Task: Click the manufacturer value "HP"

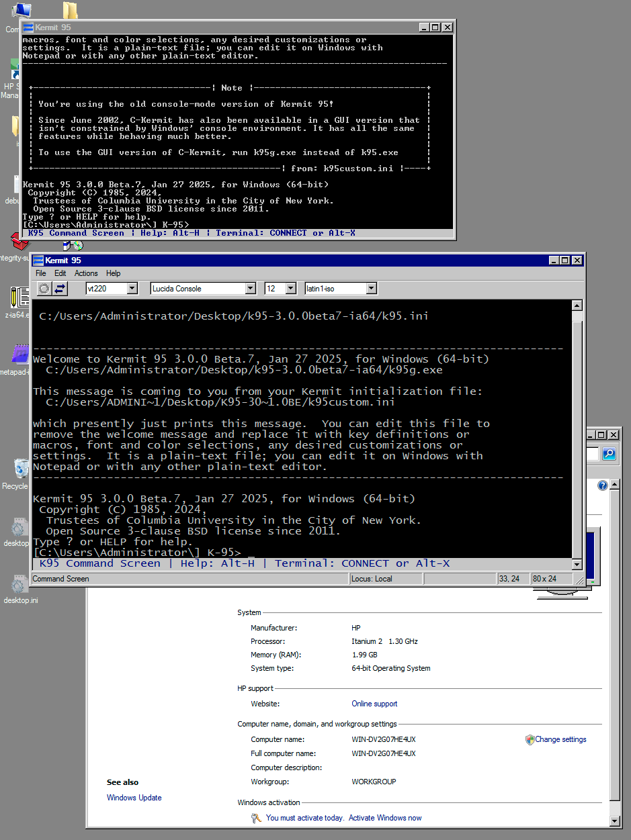Action: pyautogui.click(x=356, y=628)
